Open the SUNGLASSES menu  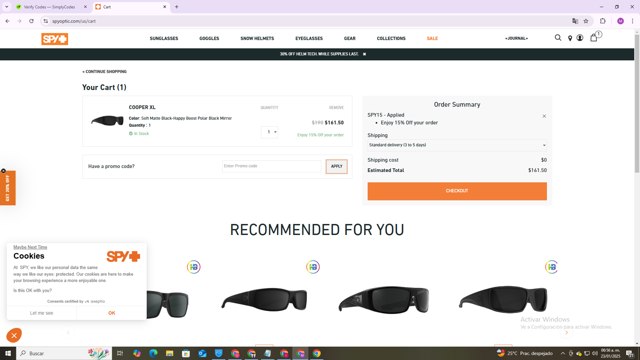pos(164,38)
